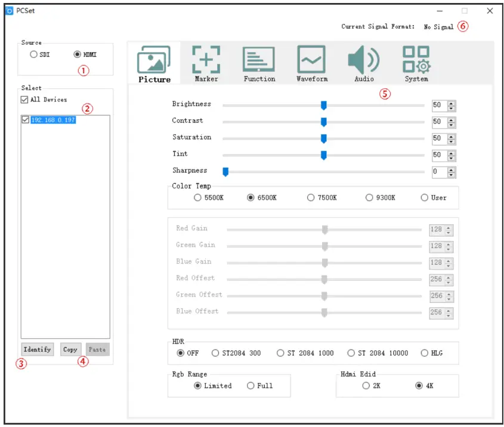Select HLG HDR mode
Viewport: 504px width, 427px height.
click(425, 353)
